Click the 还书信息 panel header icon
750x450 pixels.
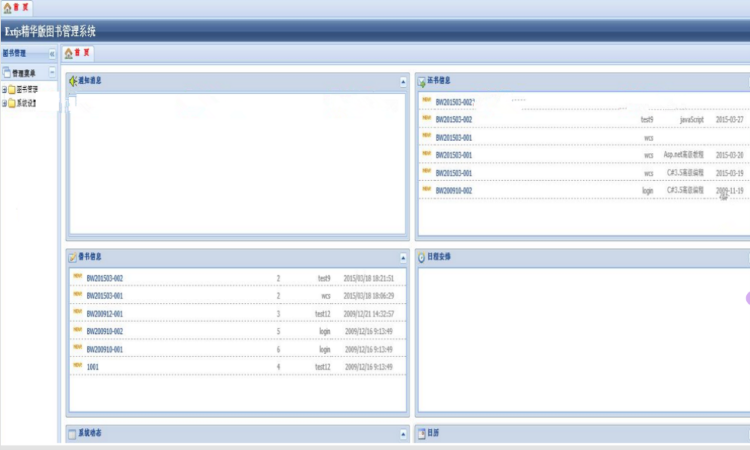tap(421, 82)
